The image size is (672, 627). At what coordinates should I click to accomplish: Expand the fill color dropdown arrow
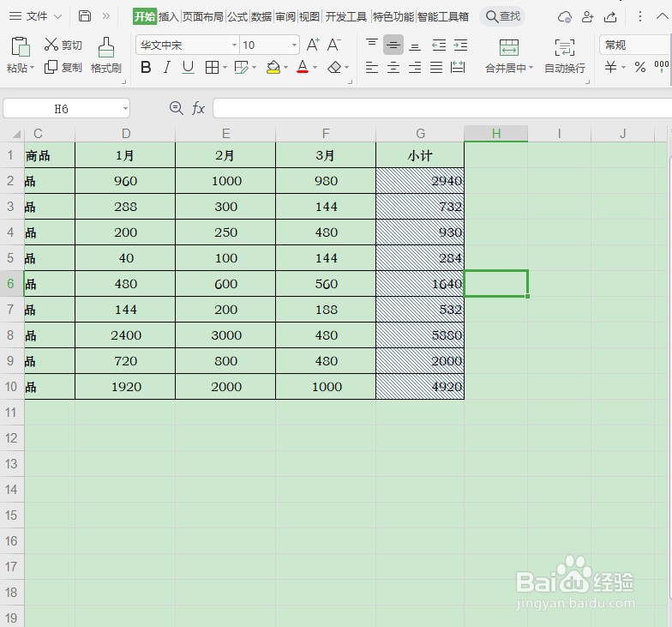tap(286, 67)
